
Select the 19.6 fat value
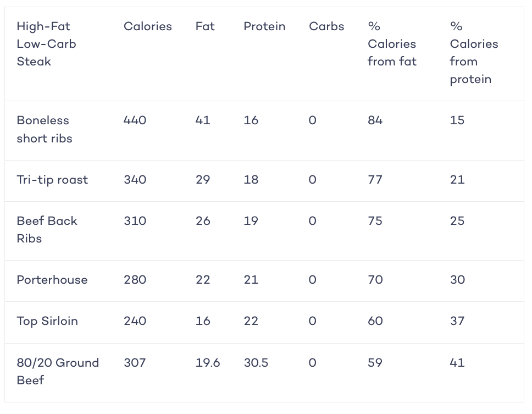(208, 363)
